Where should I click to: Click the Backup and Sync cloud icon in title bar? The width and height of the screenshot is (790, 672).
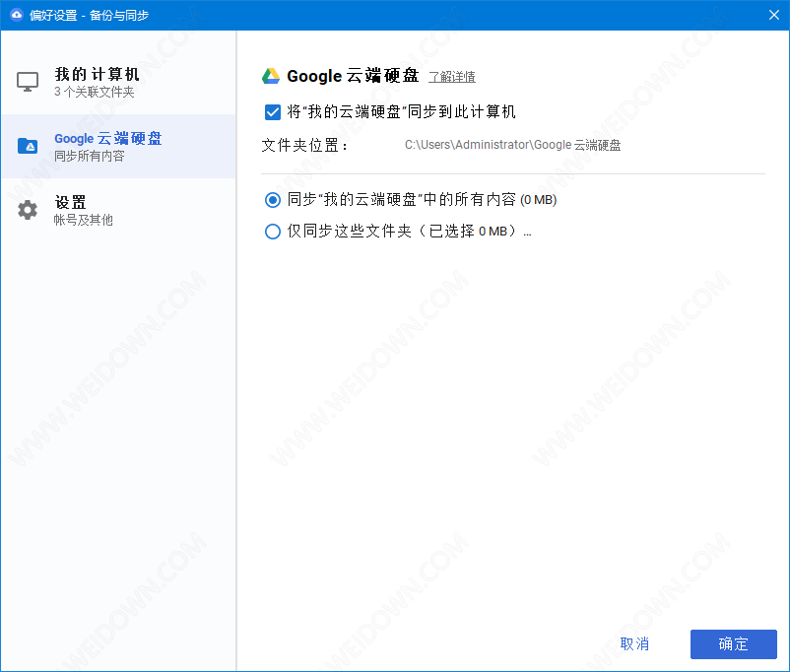pos(16,15)
